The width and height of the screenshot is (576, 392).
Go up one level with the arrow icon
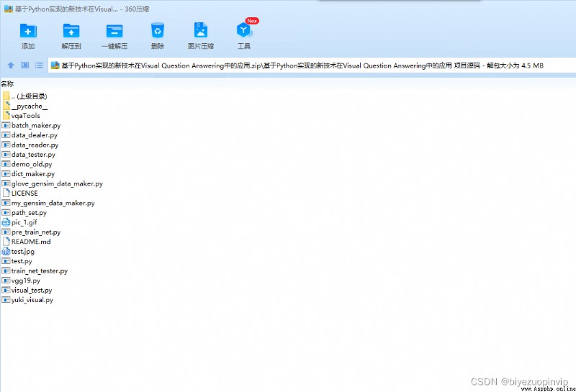[11, 65]
